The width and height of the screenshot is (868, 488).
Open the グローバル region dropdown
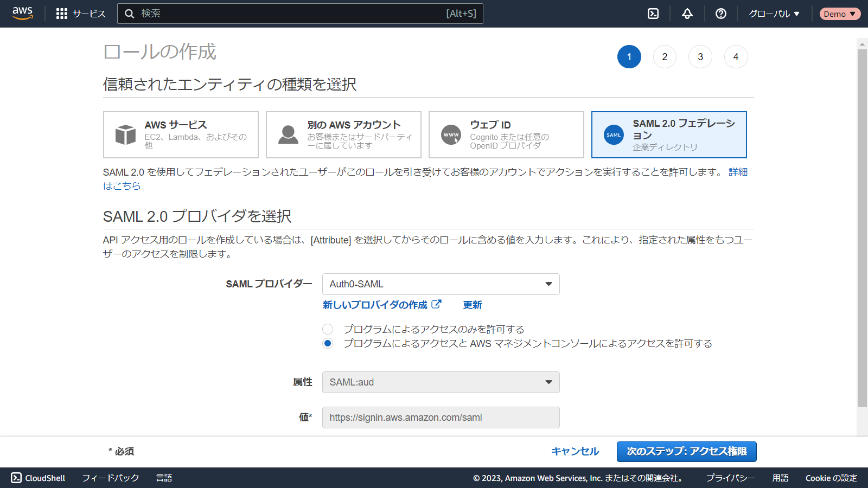[x=774, y=14]
